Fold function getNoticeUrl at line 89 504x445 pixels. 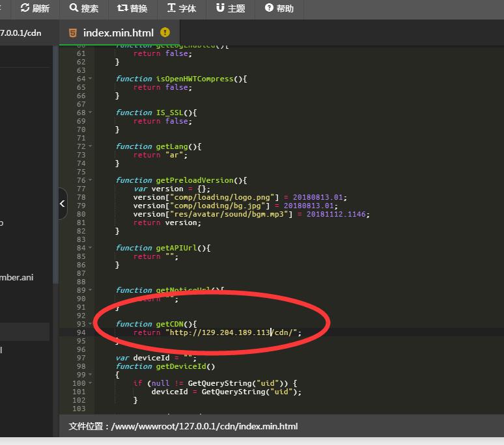(x=91, y=290)
